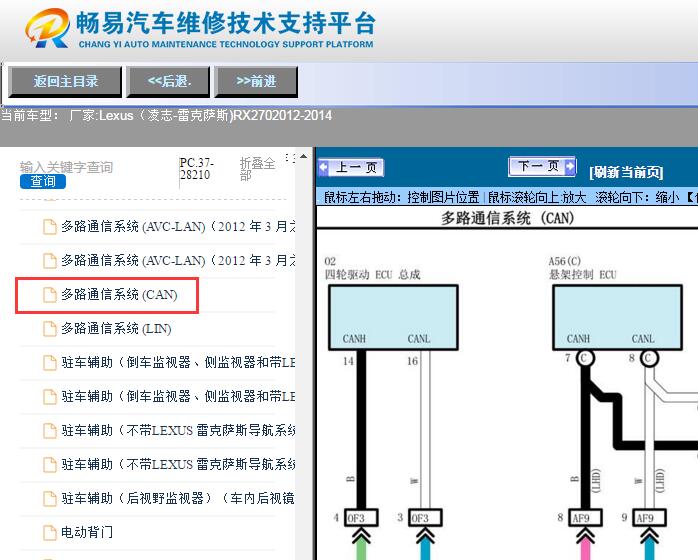Refresh with the [刷新当前页] link
Image resolution: width=698 pixels, height=560 pixels.
(626, 171)
